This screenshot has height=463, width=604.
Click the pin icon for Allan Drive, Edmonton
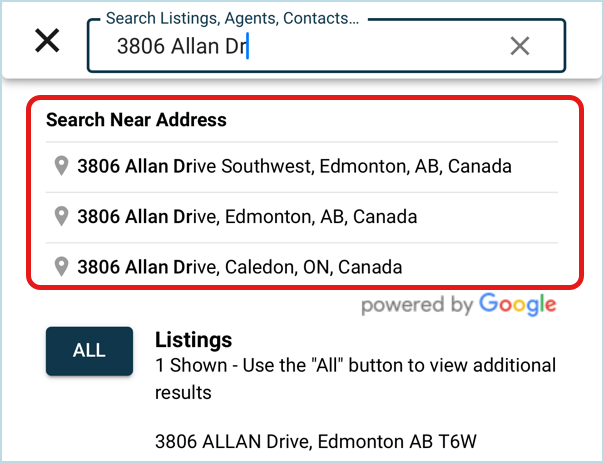click(x=61, y=216)
